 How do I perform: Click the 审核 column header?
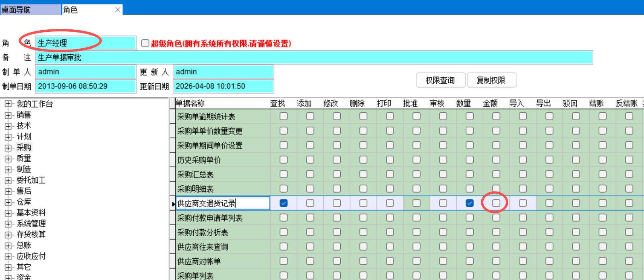point(437,103)
